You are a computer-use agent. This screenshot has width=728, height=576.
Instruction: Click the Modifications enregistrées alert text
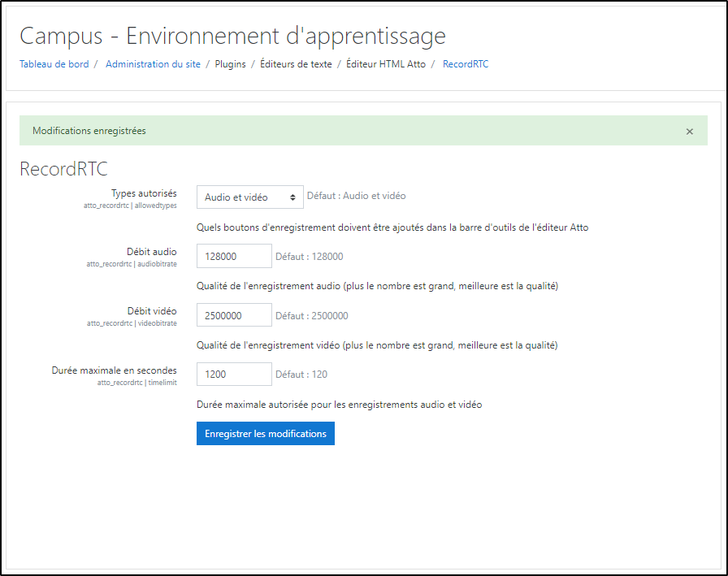pyautogui.click(x=89, y=131)
